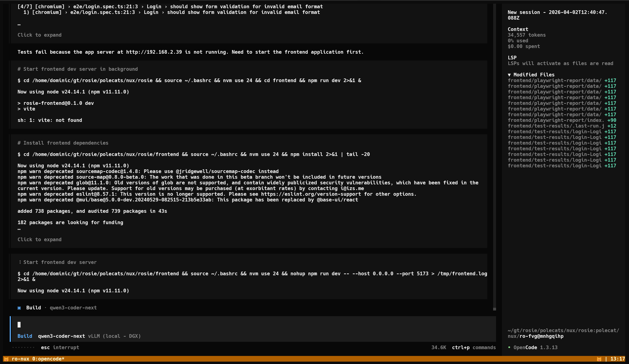Click the green status dot before OpenCode 1.3.13
629x364 pixels.
(509, 347)
